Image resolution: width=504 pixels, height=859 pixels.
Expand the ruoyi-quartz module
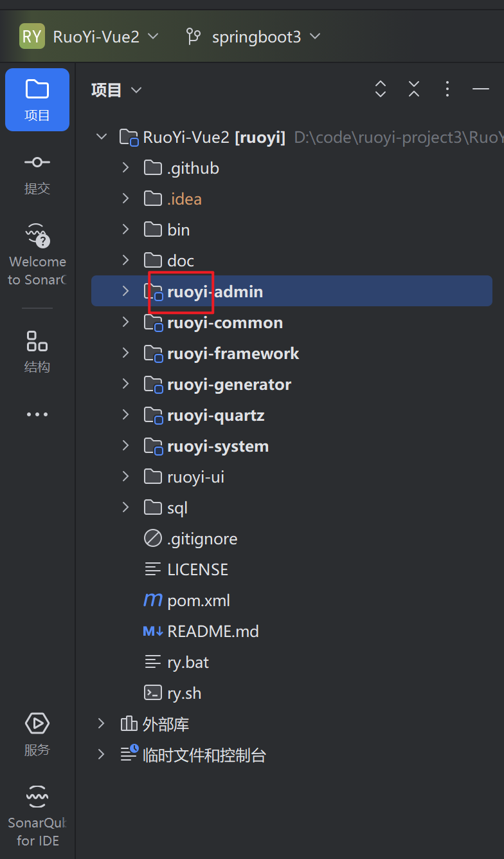coord(125,415)
